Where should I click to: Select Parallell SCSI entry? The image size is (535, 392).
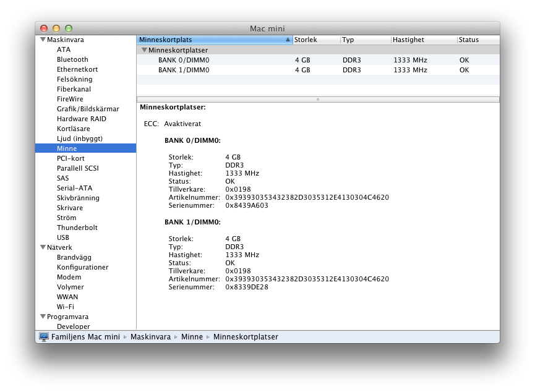(x=78, y=168)
